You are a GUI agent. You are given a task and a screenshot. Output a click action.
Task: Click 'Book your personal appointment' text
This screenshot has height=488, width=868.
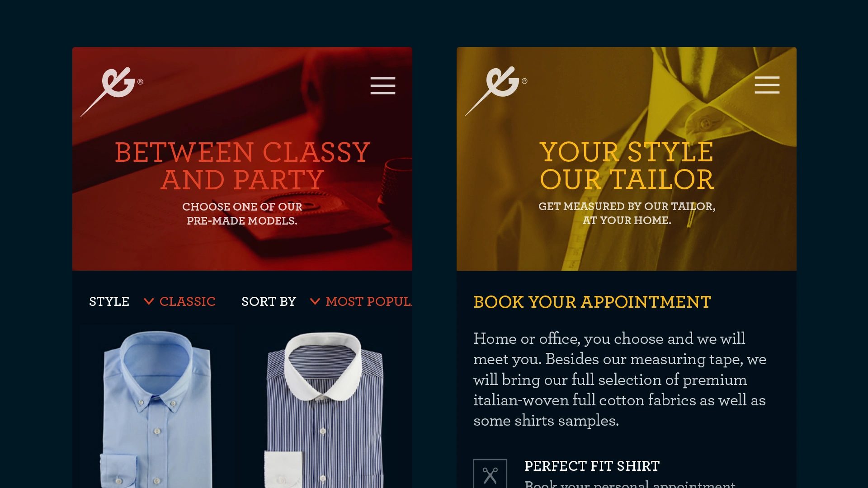(x=630, y=484)
